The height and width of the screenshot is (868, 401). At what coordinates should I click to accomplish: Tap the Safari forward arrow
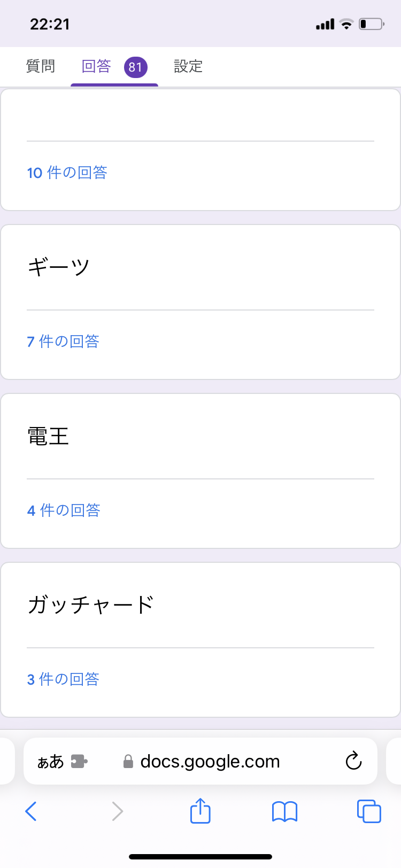tap(118, 811)
